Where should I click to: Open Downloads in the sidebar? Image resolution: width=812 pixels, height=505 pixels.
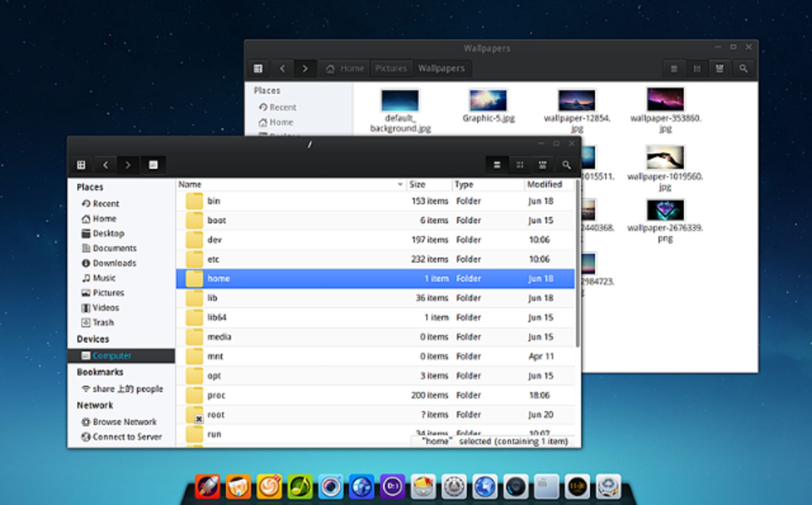pyautogui.click(x=114, y=263)
